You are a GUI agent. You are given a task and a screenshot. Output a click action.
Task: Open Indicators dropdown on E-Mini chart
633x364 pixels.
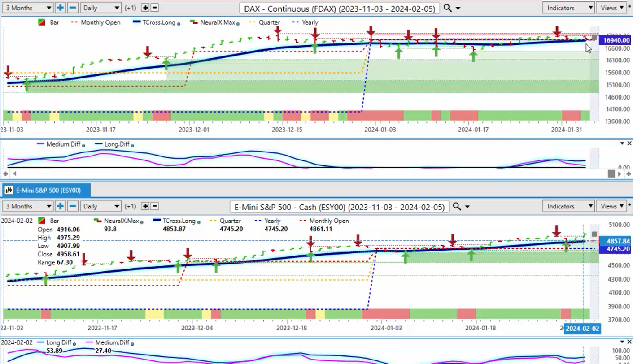click(568, 206)
